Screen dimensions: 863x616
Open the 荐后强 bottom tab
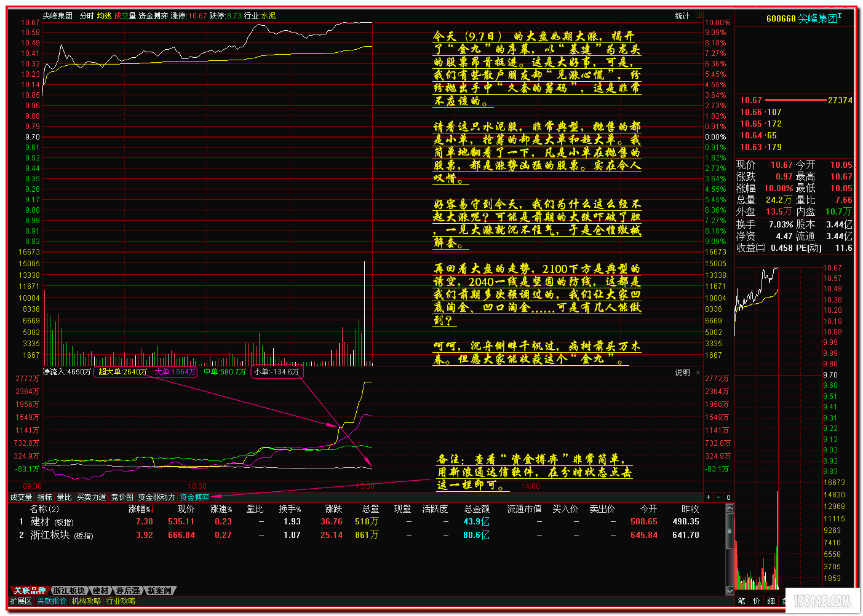coord(127,591)
